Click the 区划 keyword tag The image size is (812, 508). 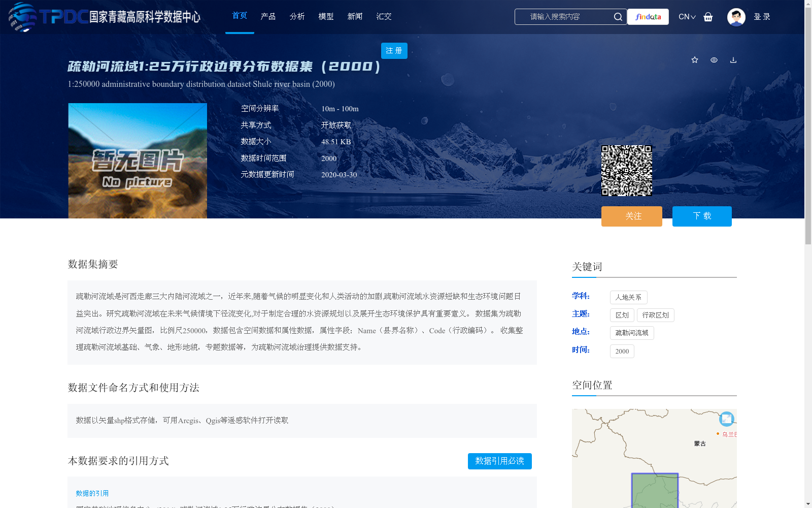[622, 315]
